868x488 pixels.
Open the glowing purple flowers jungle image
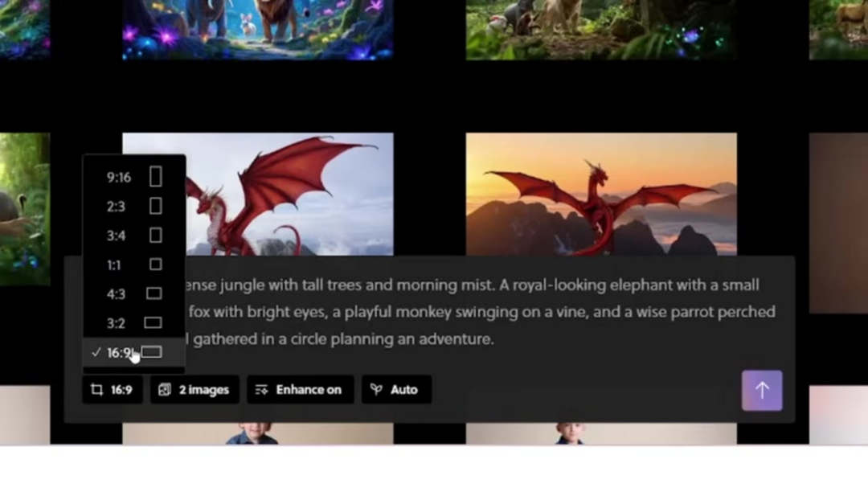pyautogui.click(x=257, y=29)
